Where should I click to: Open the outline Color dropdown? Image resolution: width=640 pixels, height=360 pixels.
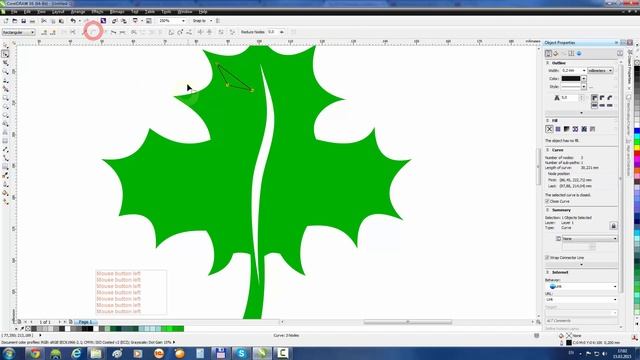pyautogui.click(x=584, y=78)
